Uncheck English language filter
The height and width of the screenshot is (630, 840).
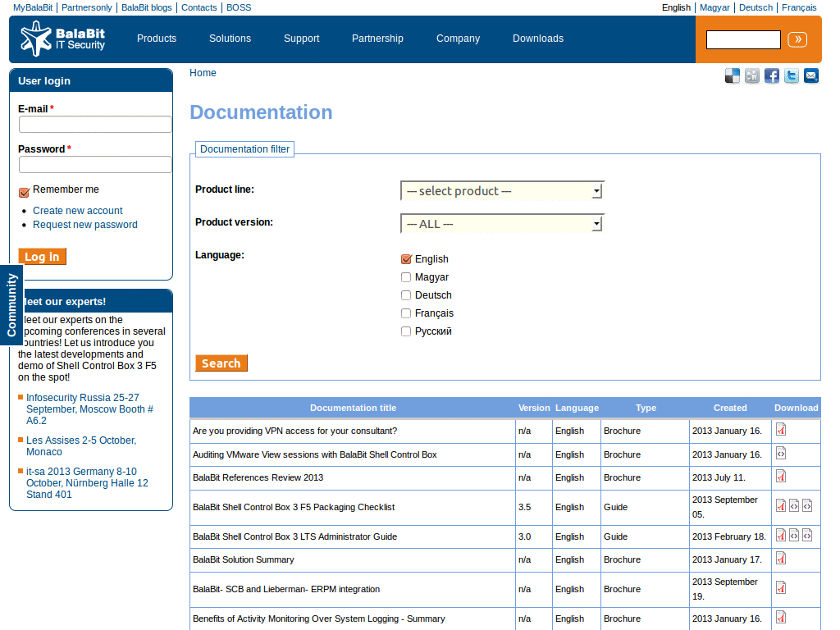click(x=406, y=259)
